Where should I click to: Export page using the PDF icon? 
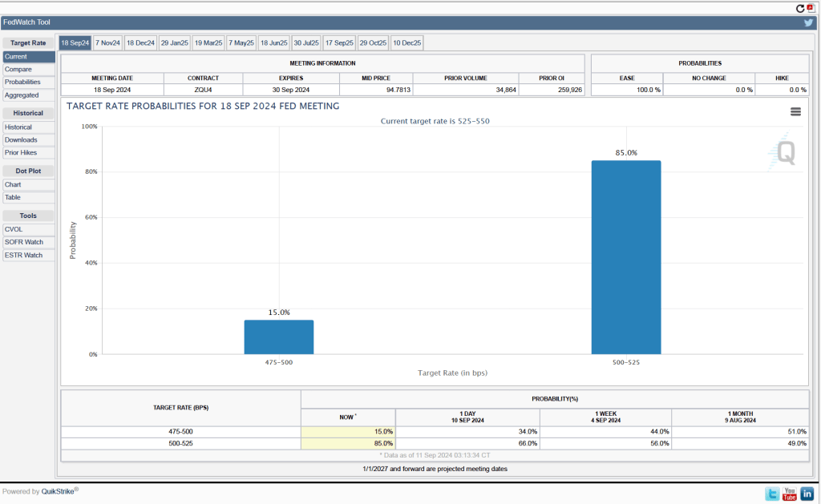(810, 7)
